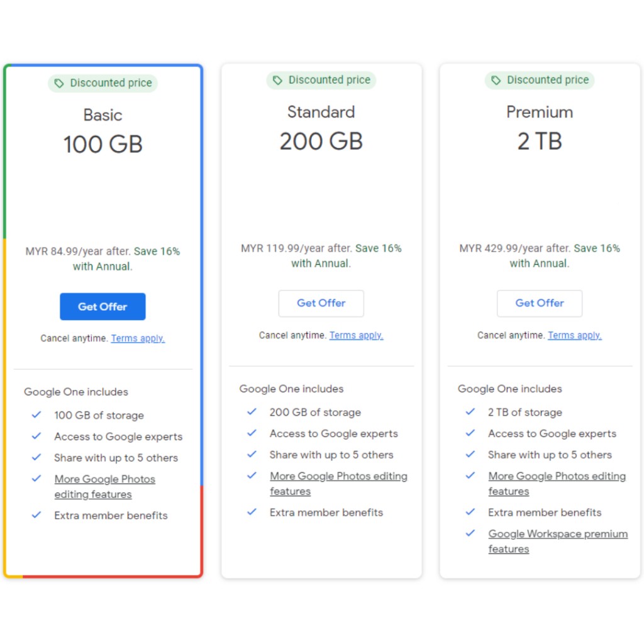Click the checkmark beside 100 GB of storage
The width and height of the screenshot is (644, 644).
36,415
